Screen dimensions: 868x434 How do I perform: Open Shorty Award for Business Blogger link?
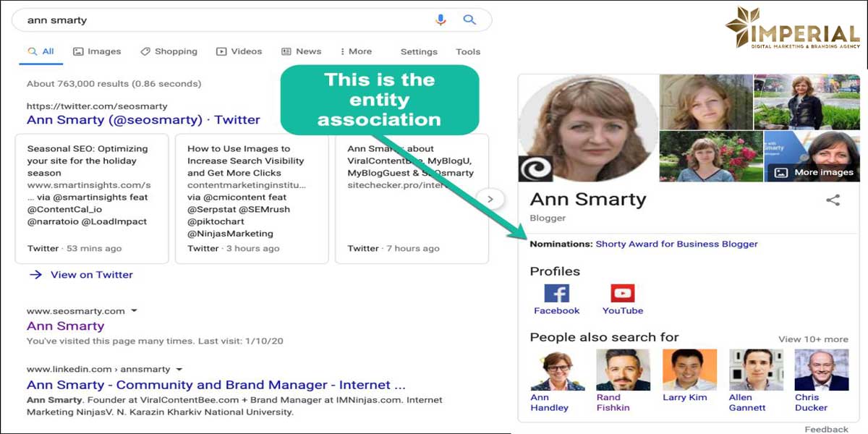pos(676,244)
